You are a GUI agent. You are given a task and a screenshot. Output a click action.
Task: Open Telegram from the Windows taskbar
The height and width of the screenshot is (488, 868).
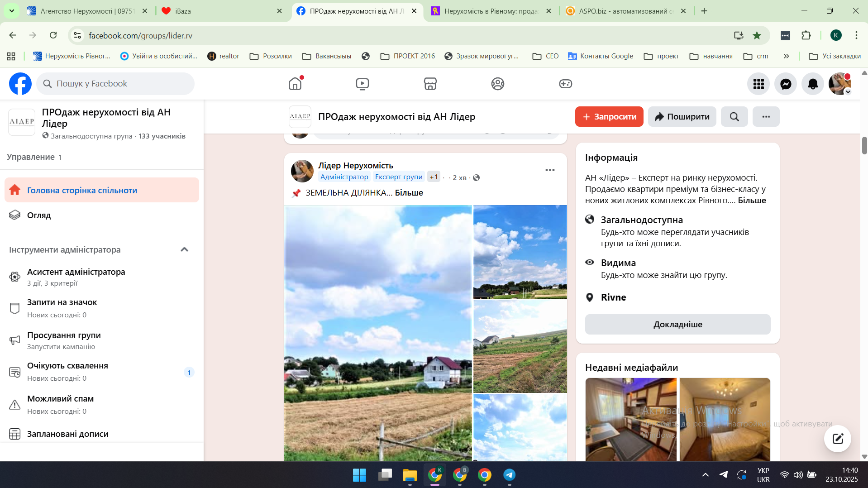[509, 474]
